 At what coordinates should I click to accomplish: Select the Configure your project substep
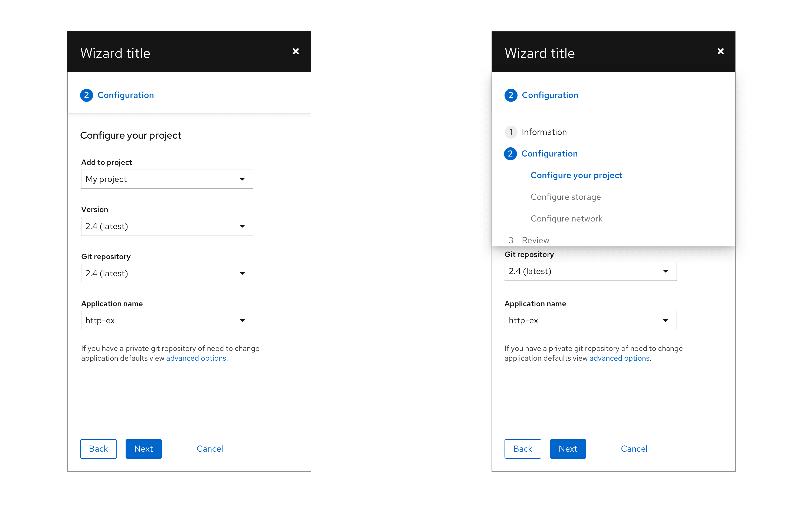coord(576,175)
